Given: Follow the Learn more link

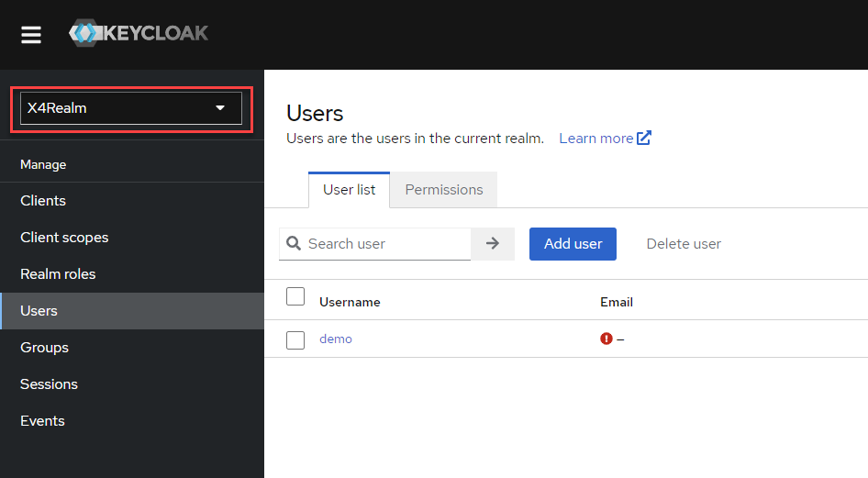Looking at the screenshot, I should point(595,139).
